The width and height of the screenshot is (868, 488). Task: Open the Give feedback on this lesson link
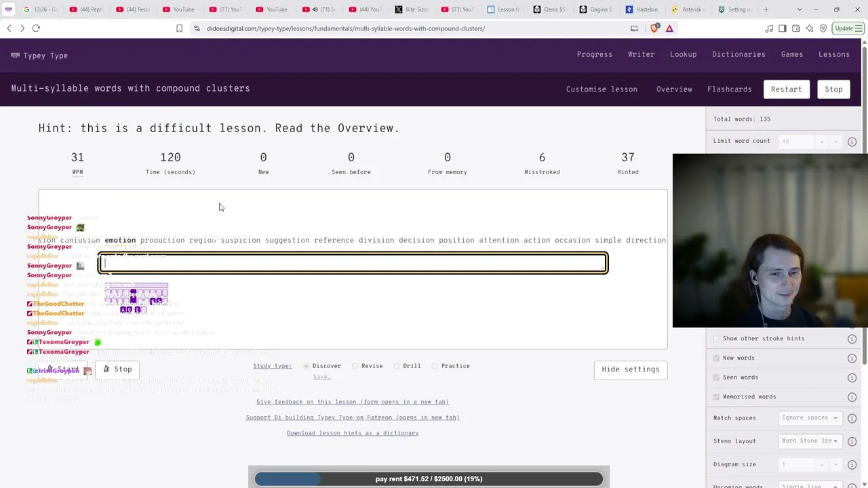(353, 402)
